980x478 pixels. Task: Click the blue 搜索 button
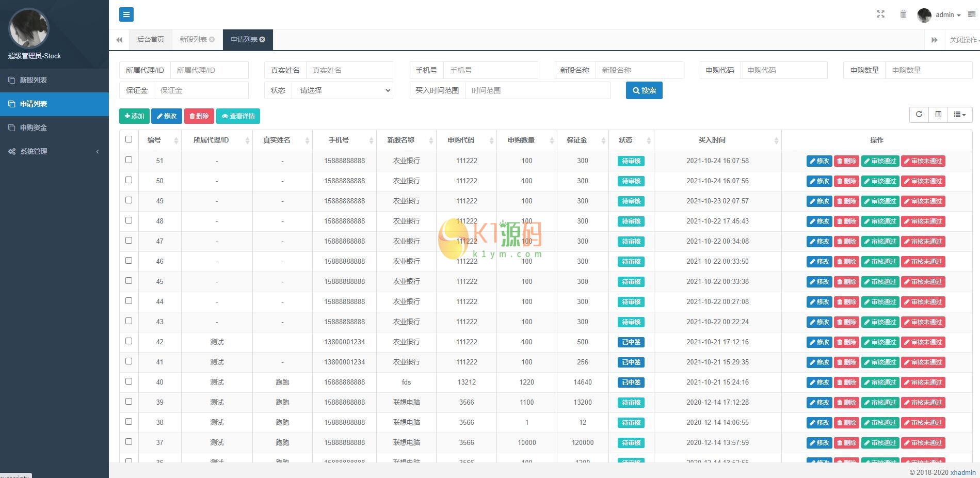[x=644, y=90]
